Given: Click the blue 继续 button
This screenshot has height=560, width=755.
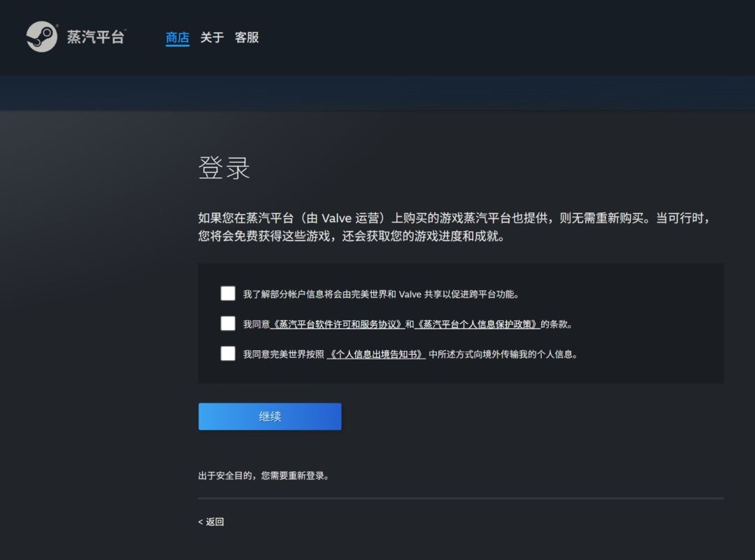Looking at the screenshot, I should point(270,417).
